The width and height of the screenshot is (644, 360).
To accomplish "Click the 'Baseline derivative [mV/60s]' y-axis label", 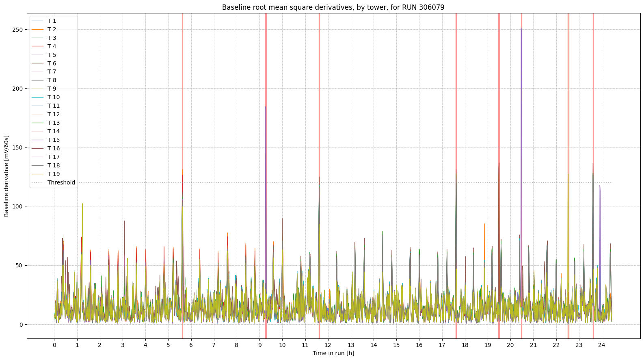I will (x=6, y=176).
